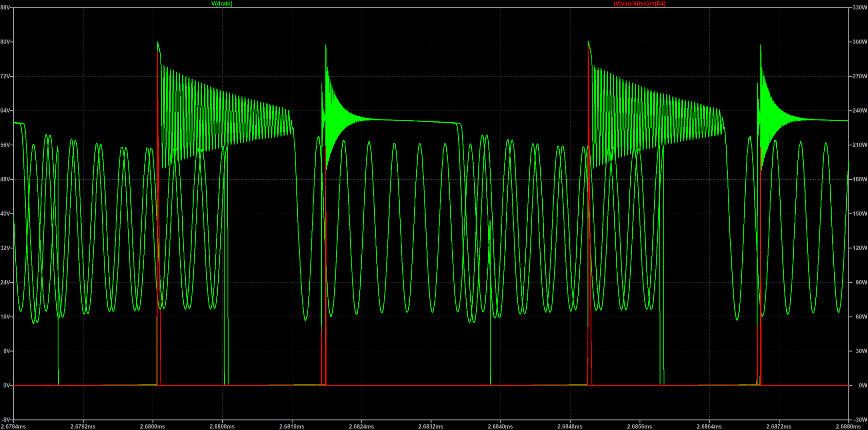Click the green V(drain) trace label
Viewport: 868px width, 430px height.
coord(222,4)
